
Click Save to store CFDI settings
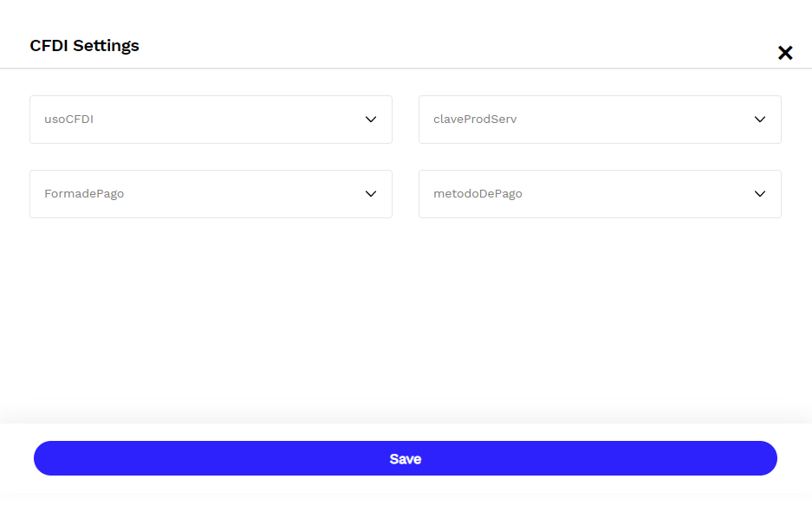[x=405, y=458]
